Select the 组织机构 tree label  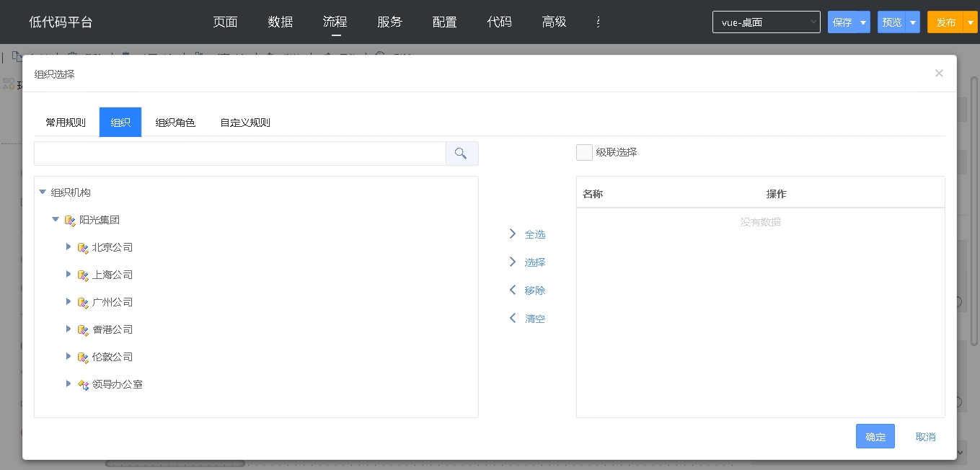pos(71,192)
